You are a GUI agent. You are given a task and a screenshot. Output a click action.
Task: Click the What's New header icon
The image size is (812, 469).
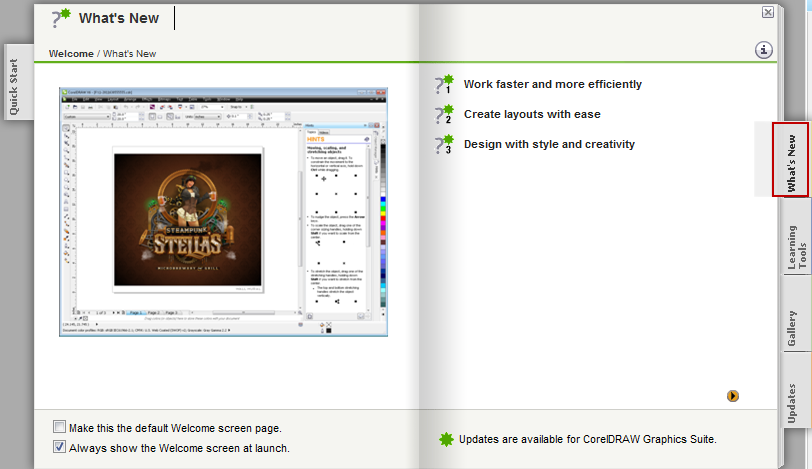pos(61,18)
